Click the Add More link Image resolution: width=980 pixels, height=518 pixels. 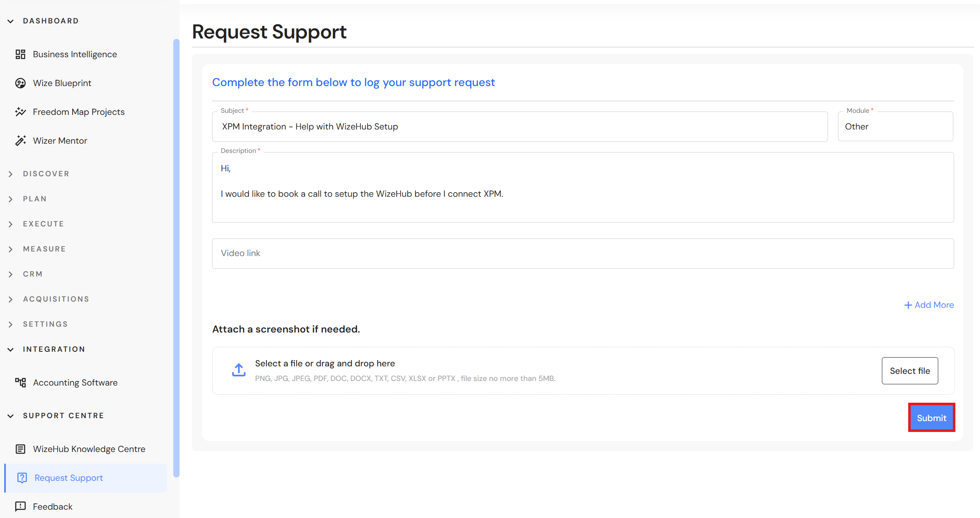[929, 305]
